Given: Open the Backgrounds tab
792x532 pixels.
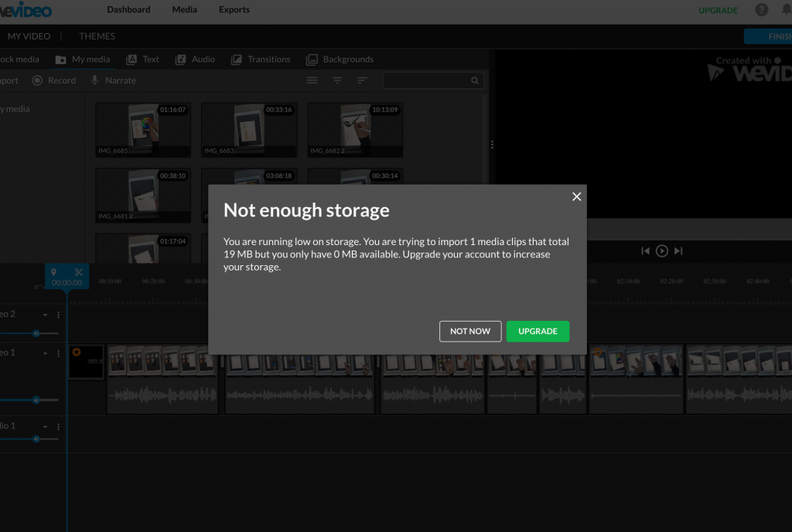Looking at the screenshot, I should (340, 60).
